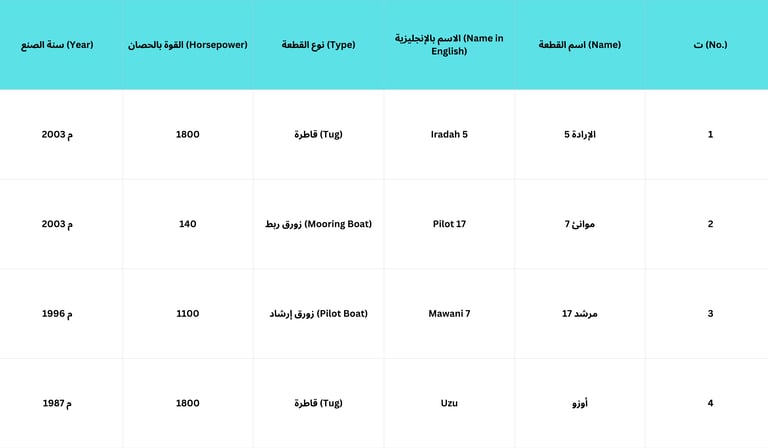The image size is (768, 448).
Task: Click the Year column header
Action: 57,45
